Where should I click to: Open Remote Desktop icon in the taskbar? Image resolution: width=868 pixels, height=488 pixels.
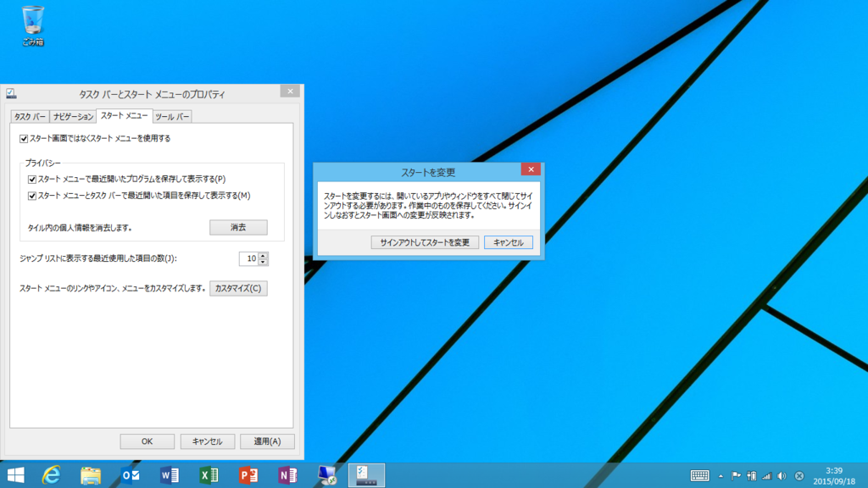[327, 475]
